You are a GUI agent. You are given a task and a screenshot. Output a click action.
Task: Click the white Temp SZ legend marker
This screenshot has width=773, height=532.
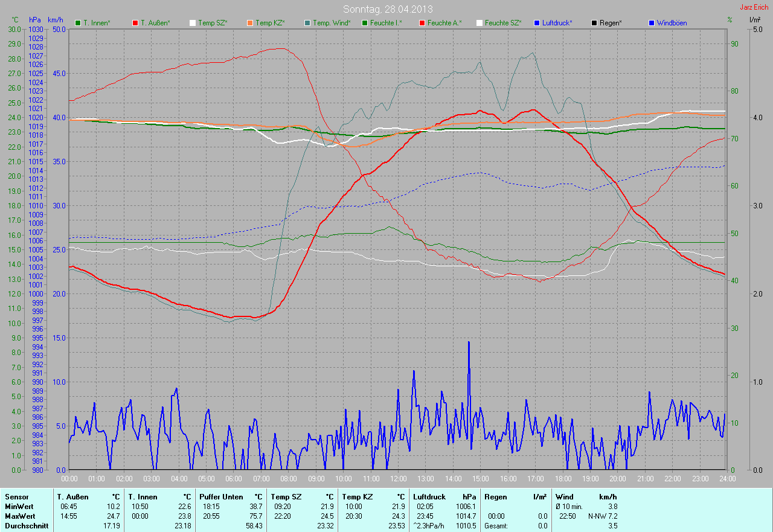pos(193,23)
